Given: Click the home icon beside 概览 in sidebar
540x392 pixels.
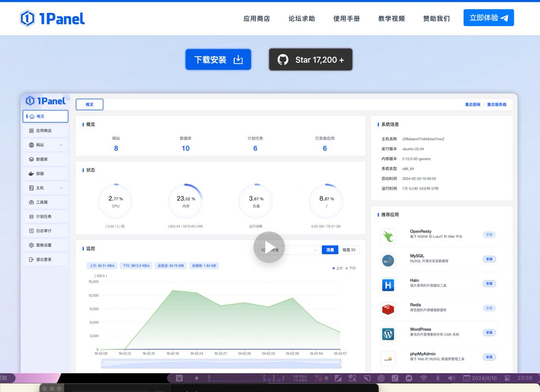Looking at the screenshot, I should click(x=31, y=116).
